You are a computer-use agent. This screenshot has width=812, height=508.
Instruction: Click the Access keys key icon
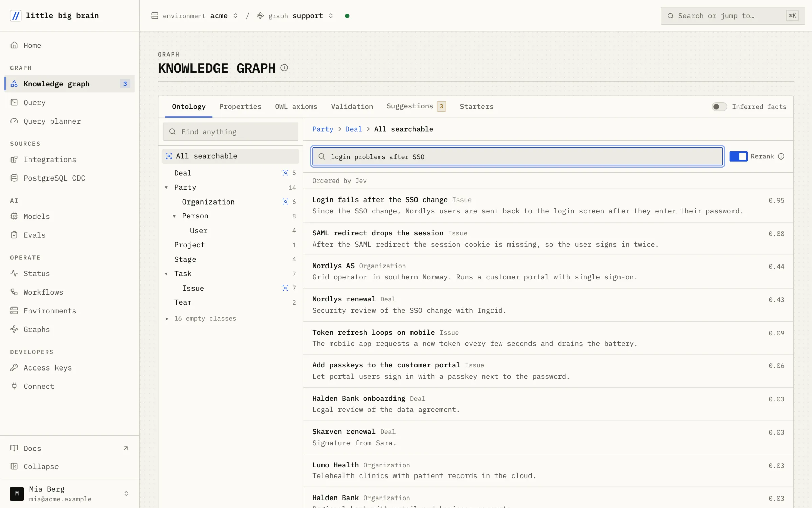[x=14, y=367]
